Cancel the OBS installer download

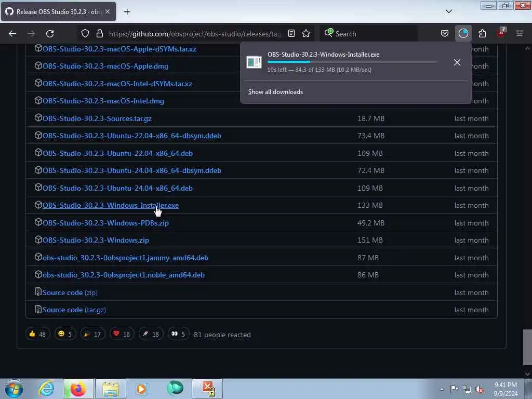click(457, 62)
